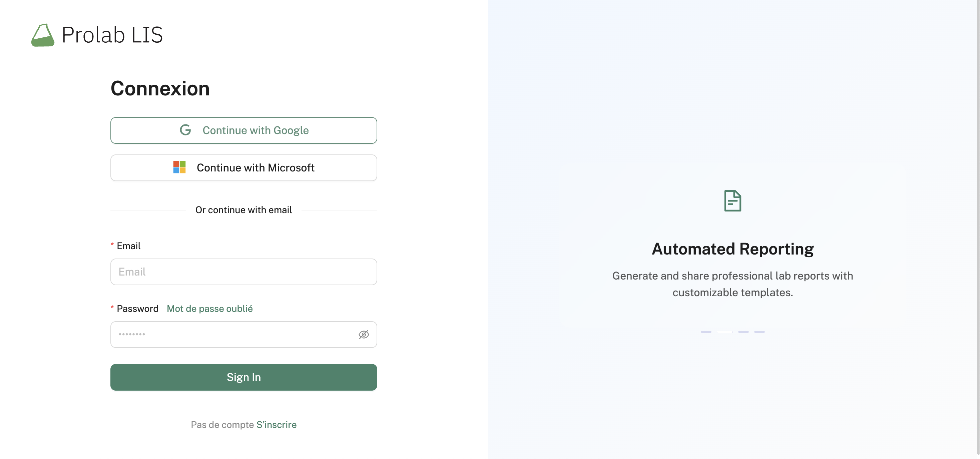Focus the Password input field
Image resolution: width=980 pixels, height=459 pixels.
(243, 335)
